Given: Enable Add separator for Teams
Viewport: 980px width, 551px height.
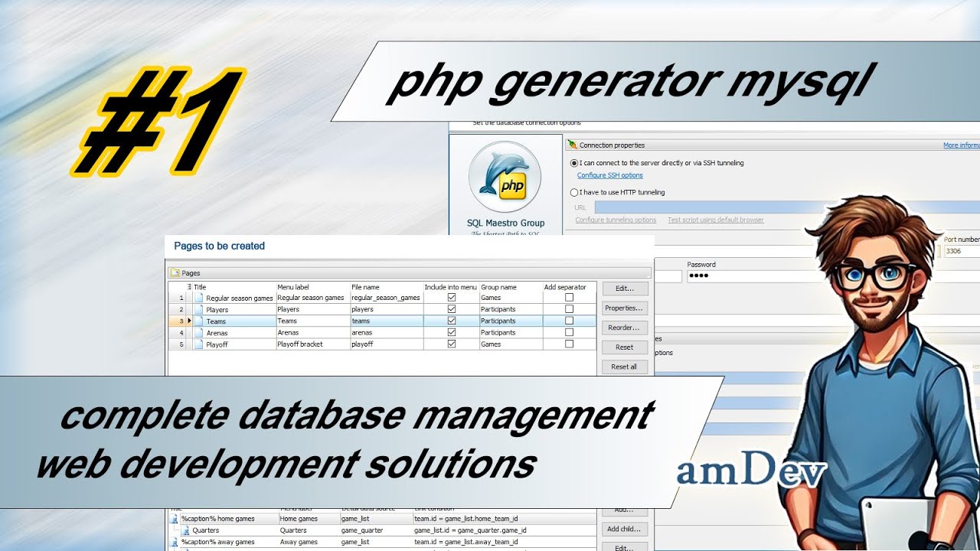Looking at the screenshot, I should [x=569, y=321].
